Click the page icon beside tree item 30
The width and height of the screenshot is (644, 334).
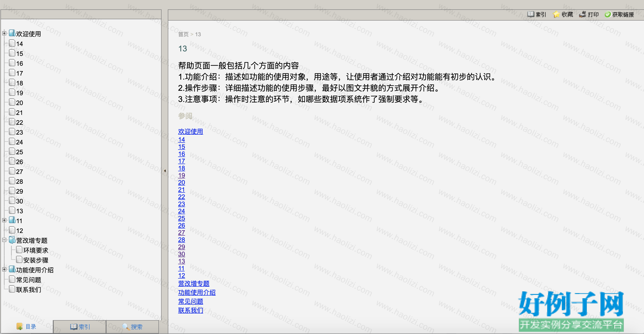[12, 200]
